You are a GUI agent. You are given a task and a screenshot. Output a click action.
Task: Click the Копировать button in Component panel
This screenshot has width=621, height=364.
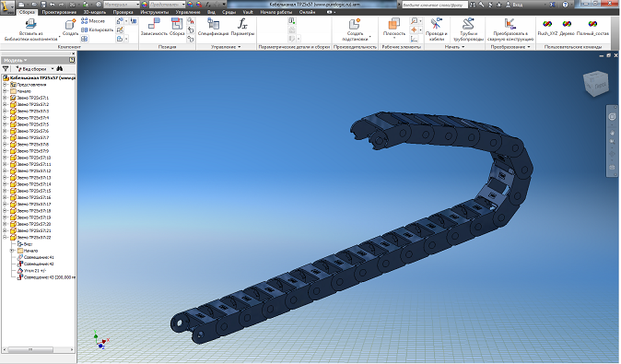[x=97, y=29]
